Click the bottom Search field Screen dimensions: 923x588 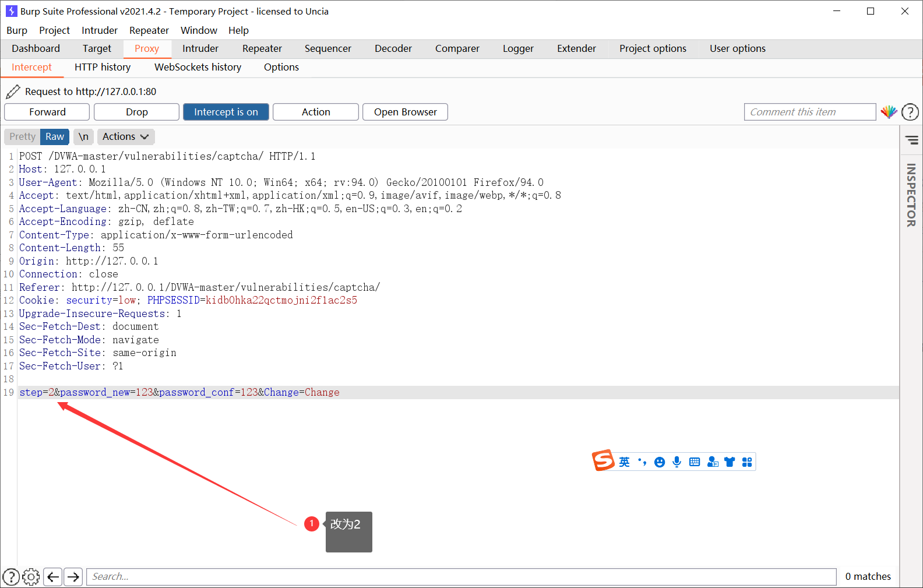coord(461,577)
